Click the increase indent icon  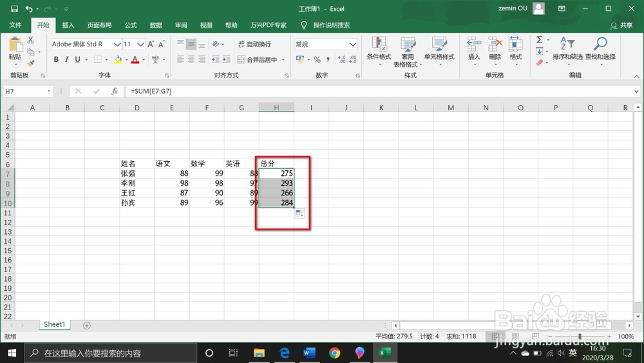pyautogui.click(x=226, y=59)
